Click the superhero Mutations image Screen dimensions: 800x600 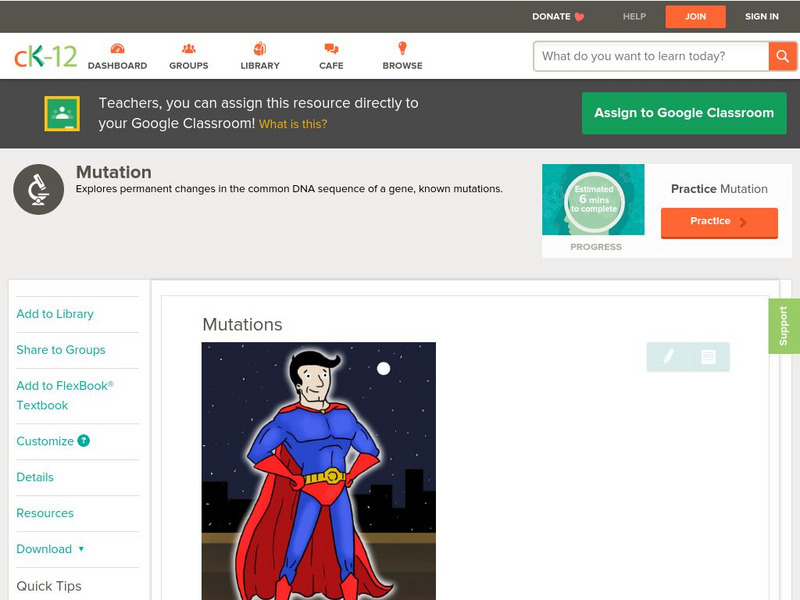click(319, 471)
